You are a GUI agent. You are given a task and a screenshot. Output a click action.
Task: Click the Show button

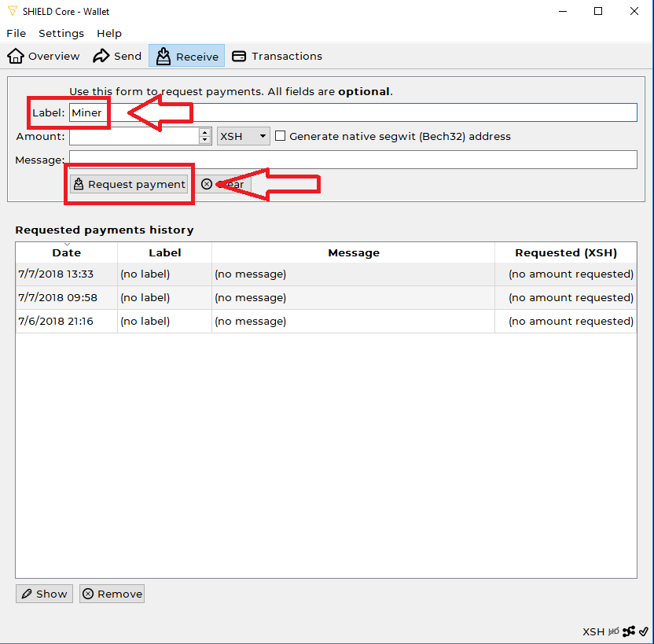click(44, 594)
